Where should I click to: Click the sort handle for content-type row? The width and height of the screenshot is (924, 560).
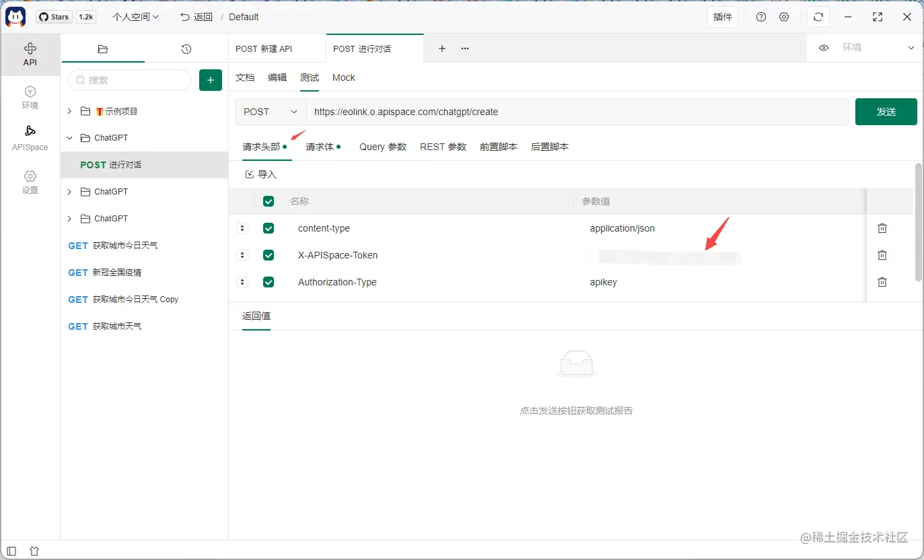(x=243, y=228)
